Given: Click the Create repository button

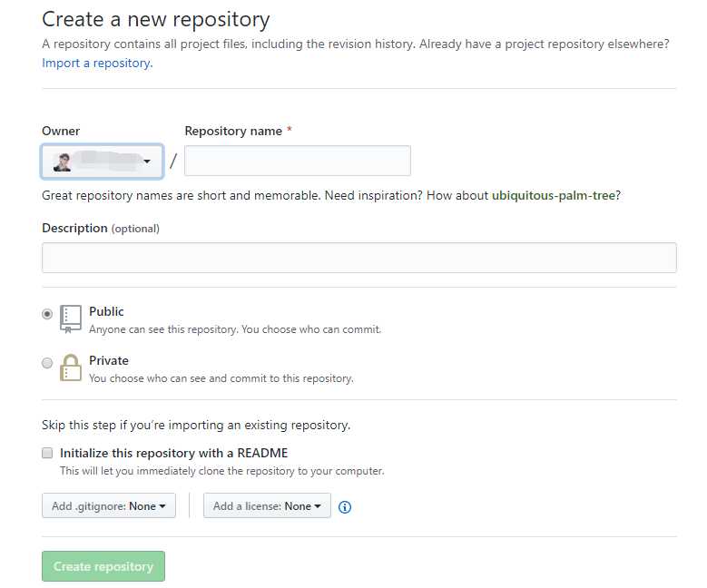Looking at the screenshot, I should click(x=103, y=566).
